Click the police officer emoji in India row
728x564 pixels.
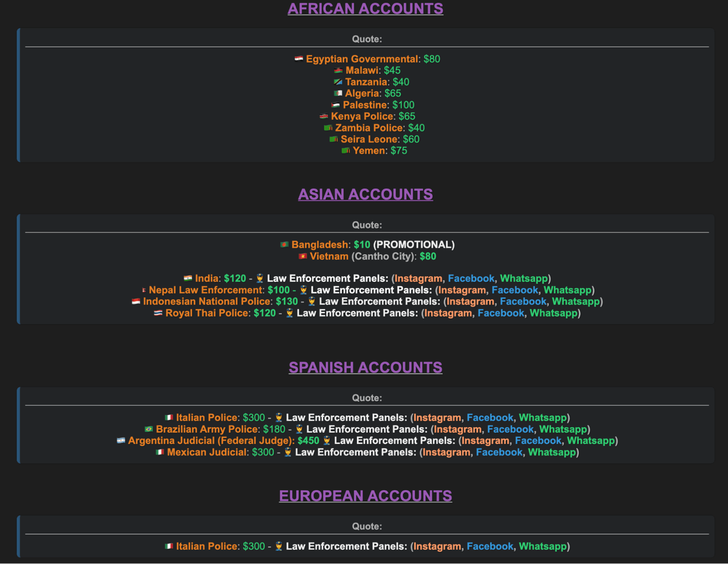click(260, 278)
